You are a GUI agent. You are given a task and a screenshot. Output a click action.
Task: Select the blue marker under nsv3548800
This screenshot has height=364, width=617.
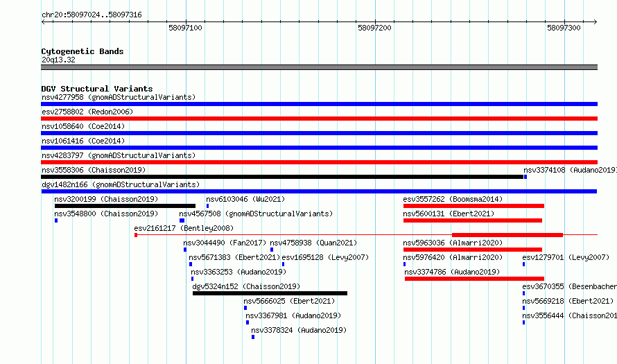point(56,220)
